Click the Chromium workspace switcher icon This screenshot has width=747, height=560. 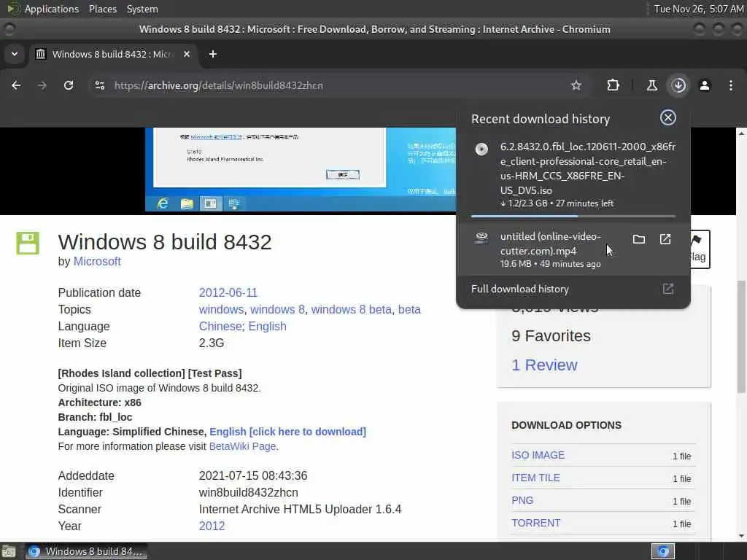coord(662,551)
